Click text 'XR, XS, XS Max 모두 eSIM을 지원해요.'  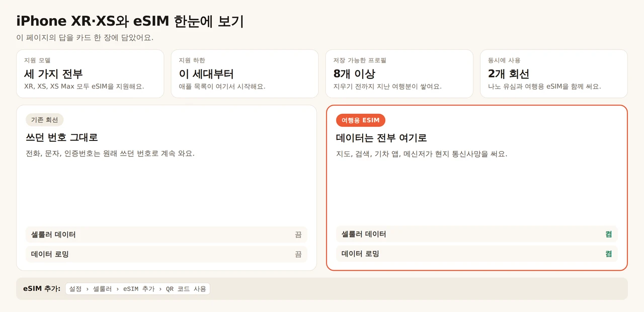84,87
